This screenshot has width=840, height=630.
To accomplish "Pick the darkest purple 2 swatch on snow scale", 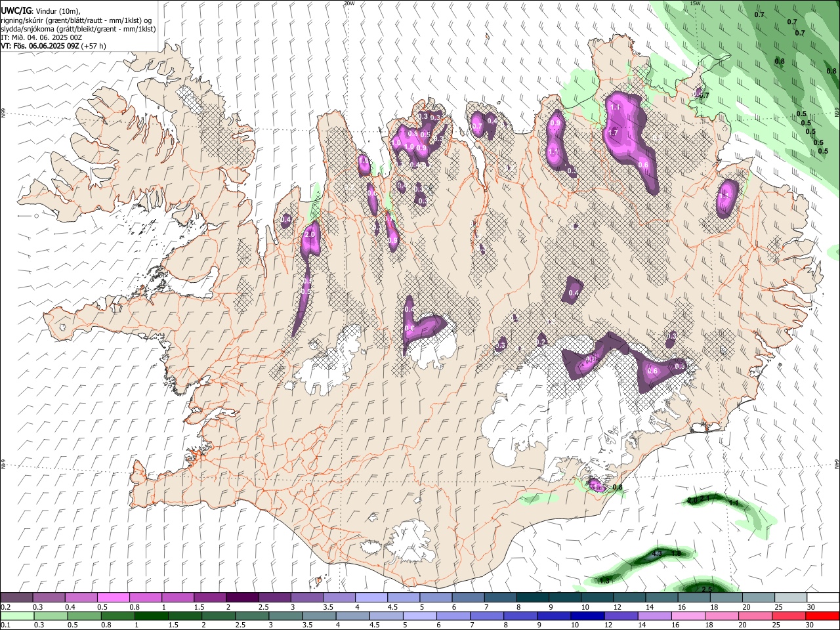I will [x=242, y=597].
